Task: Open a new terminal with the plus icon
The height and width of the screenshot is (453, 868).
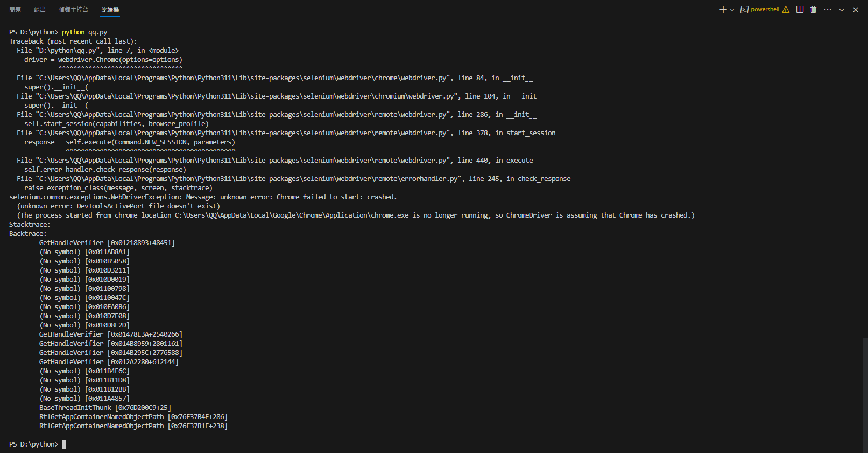Action: 722,9
